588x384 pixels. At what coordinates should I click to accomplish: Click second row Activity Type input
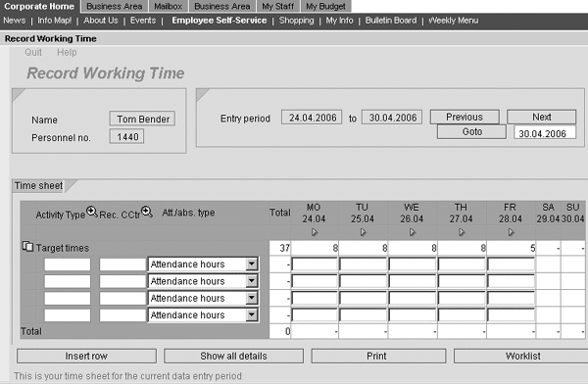point(68,281)
